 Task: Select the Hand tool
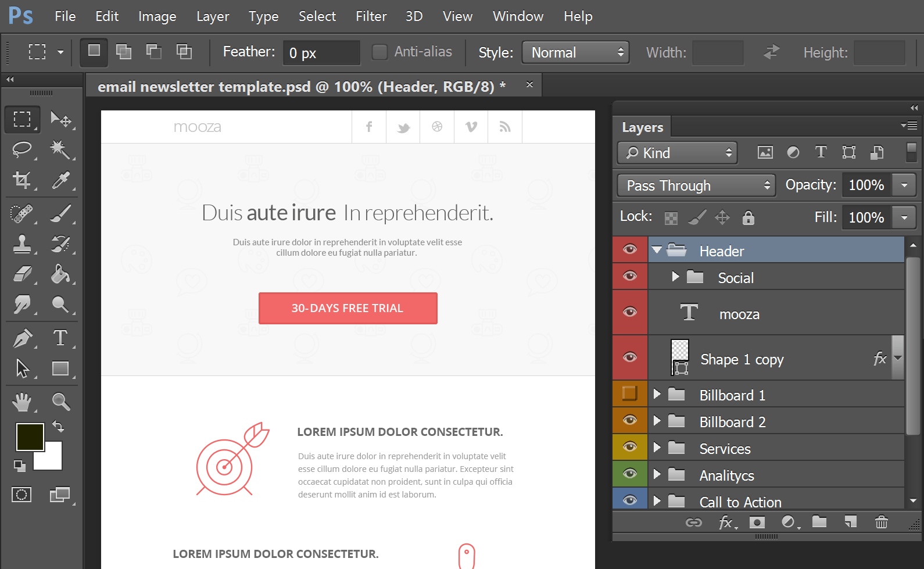tap(22, 402)
